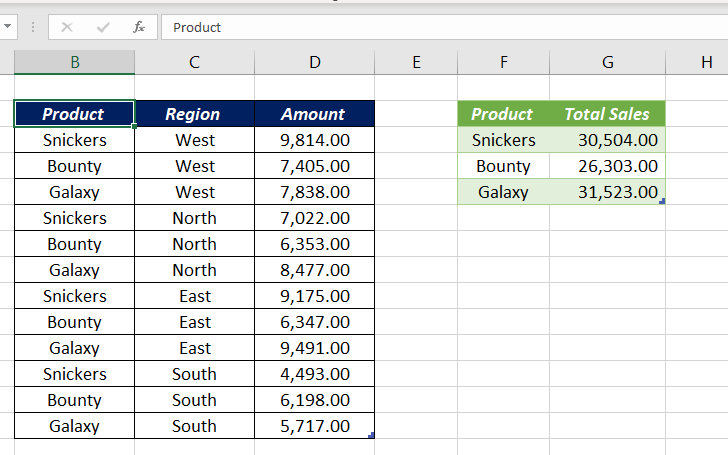Click the cell with 8,477.00
This screenshot has height=455, width=728.
(315, 270)
